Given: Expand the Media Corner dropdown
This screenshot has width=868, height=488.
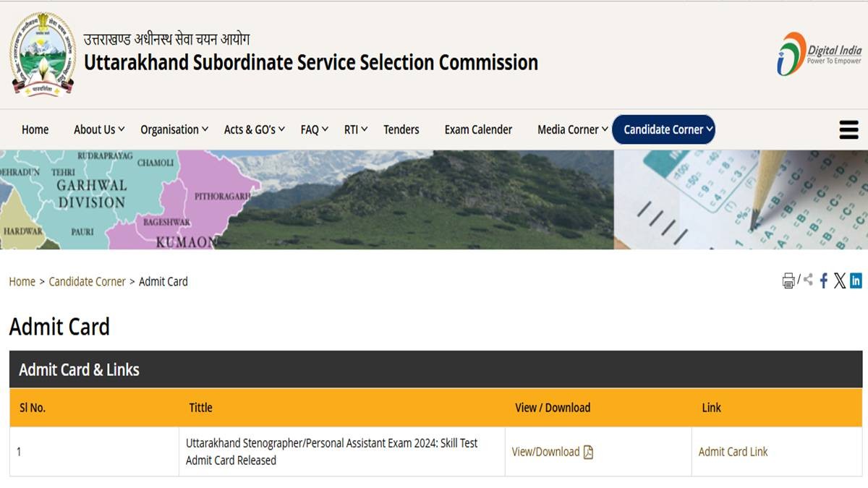Looking at the screenshot, I should coord(572,129).
